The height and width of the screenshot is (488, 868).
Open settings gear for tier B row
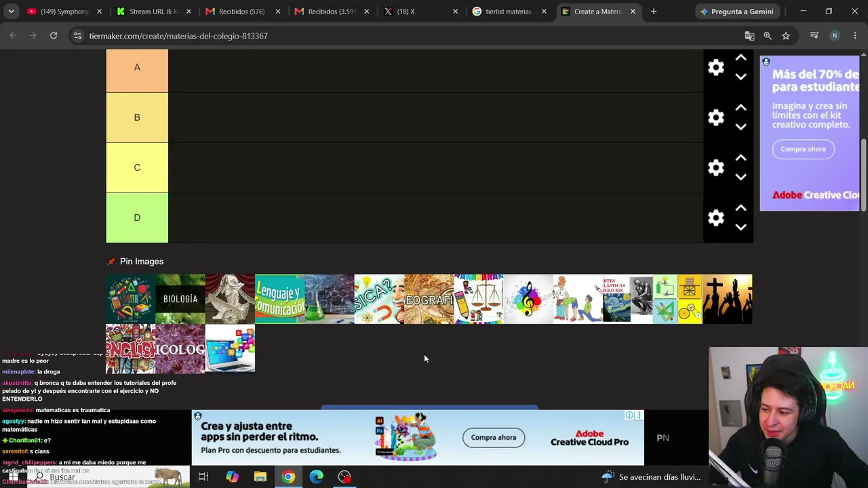pyautogui.click(x=716, y=117)
